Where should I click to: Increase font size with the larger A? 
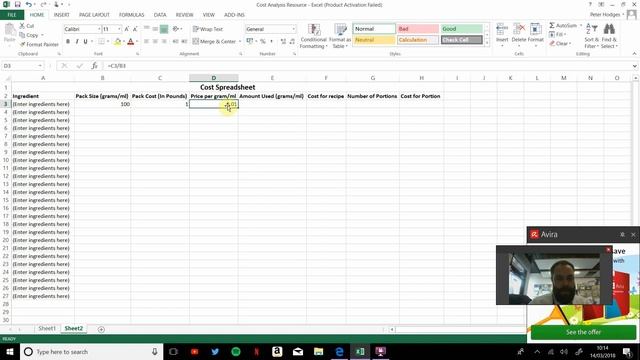pos(127,29)
